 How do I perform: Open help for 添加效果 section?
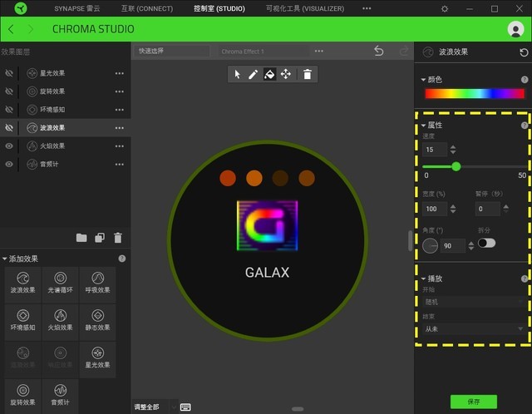click(x=122, y=259)
